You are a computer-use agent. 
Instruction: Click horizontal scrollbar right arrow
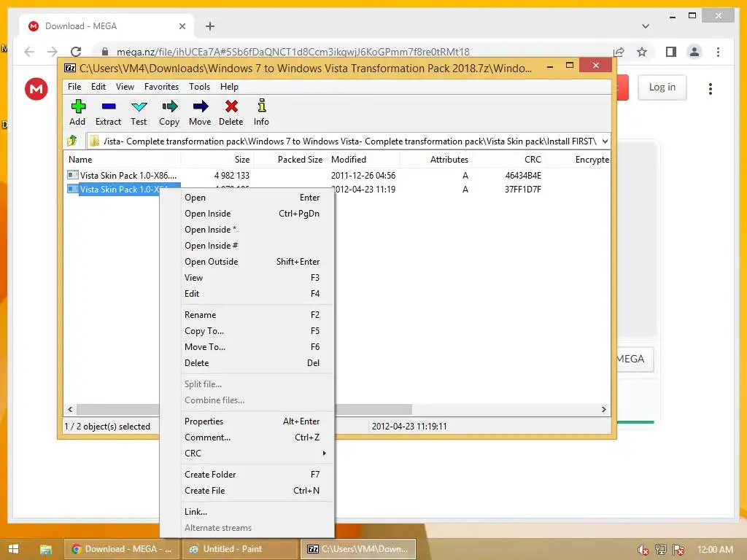pyautogui.click(x=603, y=410)
